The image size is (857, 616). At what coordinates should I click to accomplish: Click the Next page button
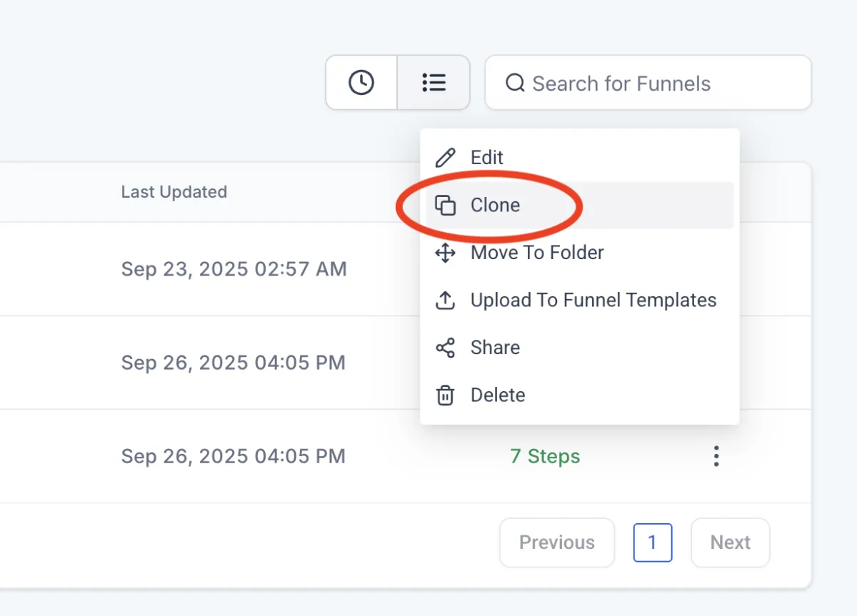tap(730, 542)
